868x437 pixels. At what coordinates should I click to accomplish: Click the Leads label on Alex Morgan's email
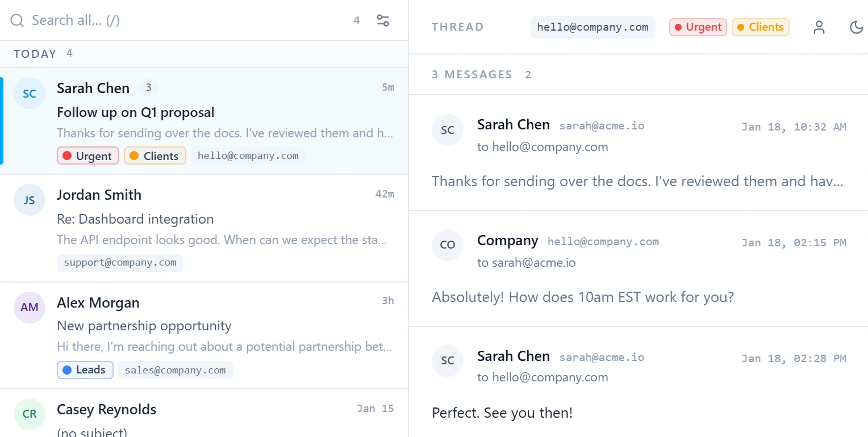[x=85, y=370]
